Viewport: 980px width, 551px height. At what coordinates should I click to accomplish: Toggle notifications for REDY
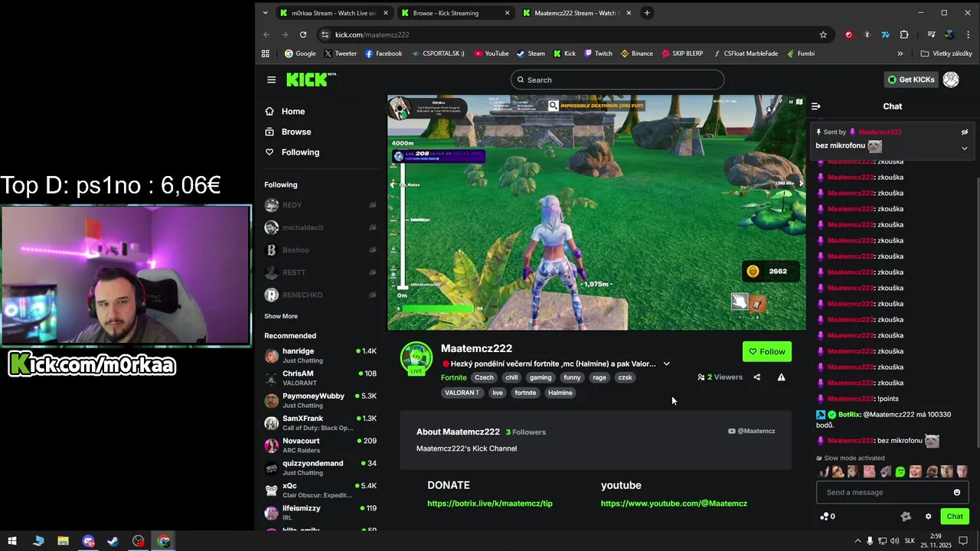point(373,205)
